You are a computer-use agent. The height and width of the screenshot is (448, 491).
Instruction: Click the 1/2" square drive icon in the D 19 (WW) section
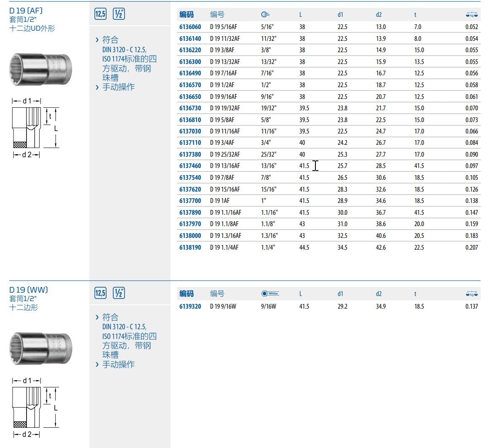point(119,293)
